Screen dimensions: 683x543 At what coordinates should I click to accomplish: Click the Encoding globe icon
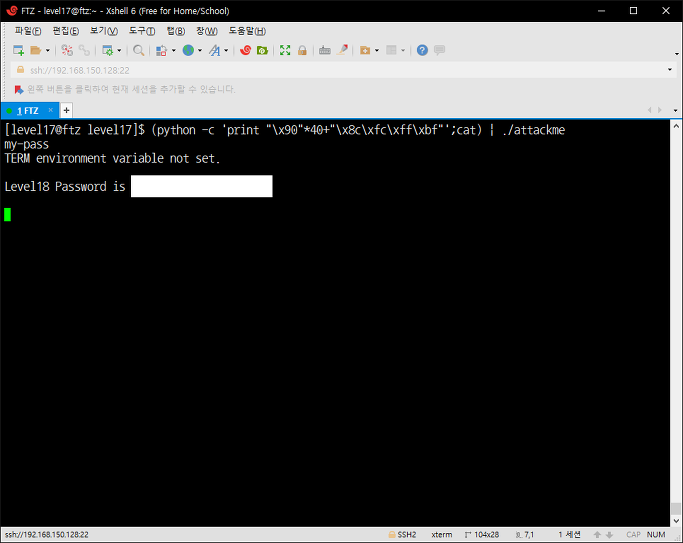coord(188,51)
